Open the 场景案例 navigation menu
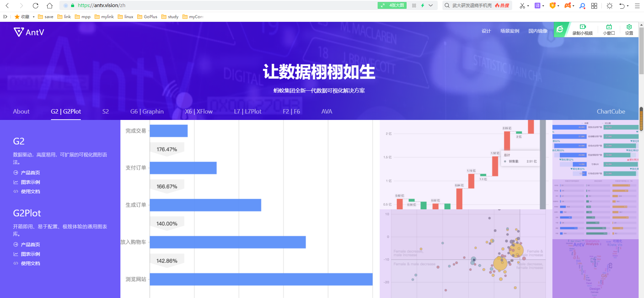This screenshot has height=298, width=644. click(509, 31)
